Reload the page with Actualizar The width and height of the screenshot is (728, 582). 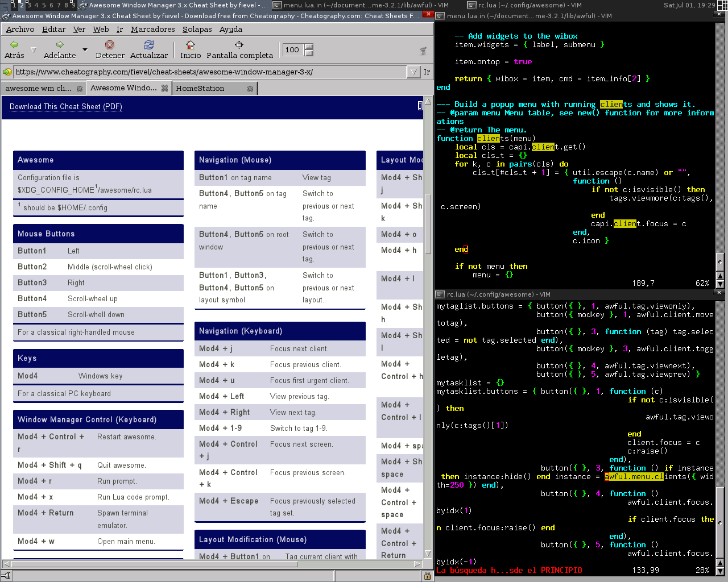pos(149,49)
